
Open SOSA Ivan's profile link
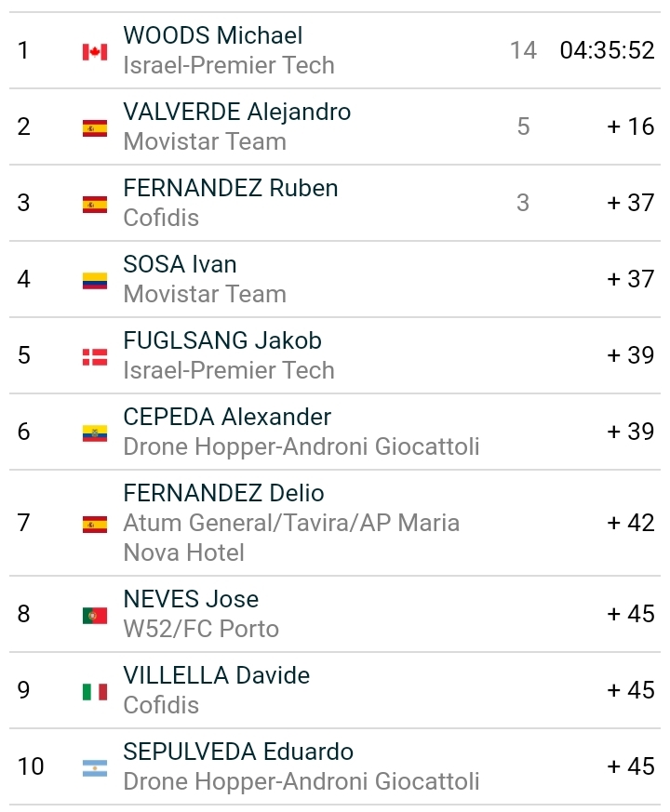click(180, 264)
